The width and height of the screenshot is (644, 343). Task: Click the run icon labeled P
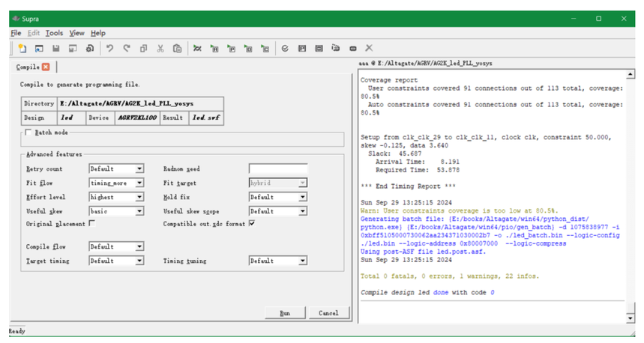[231, 49]
